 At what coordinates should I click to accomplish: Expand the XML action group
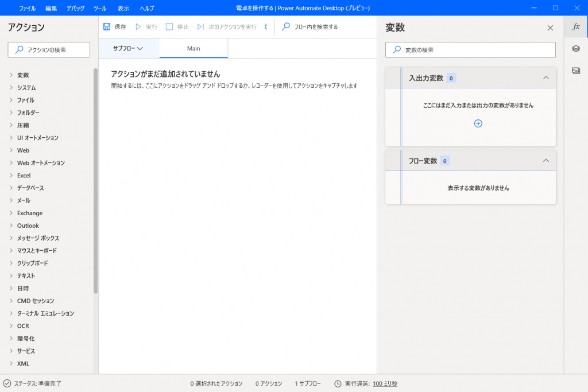pyautogui.click(x=11, y=363)
